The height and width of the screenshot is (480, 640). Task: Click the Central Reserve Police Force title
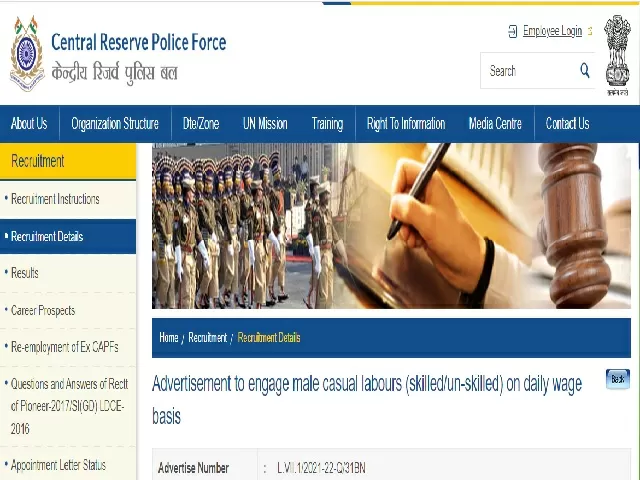(138, 42)
